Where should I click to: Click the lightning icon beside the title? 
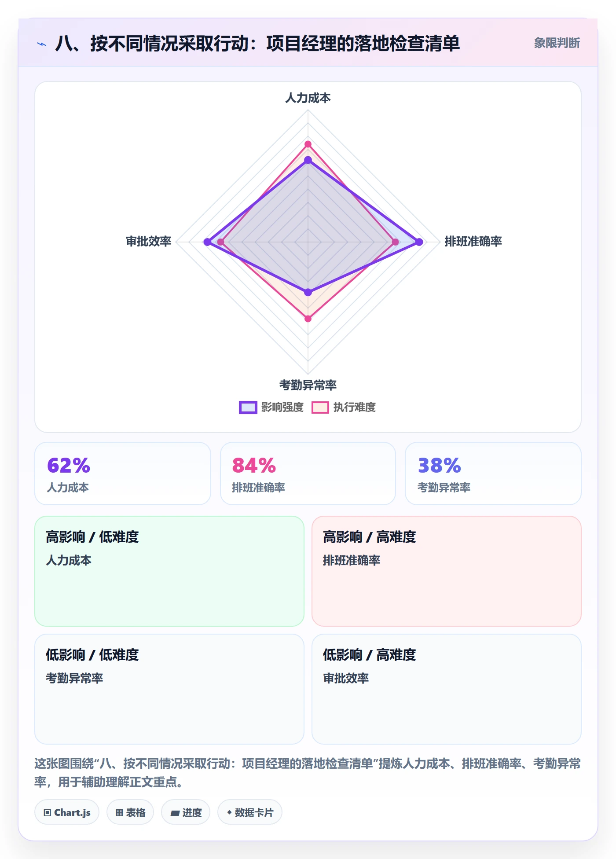tap(42, 44)
